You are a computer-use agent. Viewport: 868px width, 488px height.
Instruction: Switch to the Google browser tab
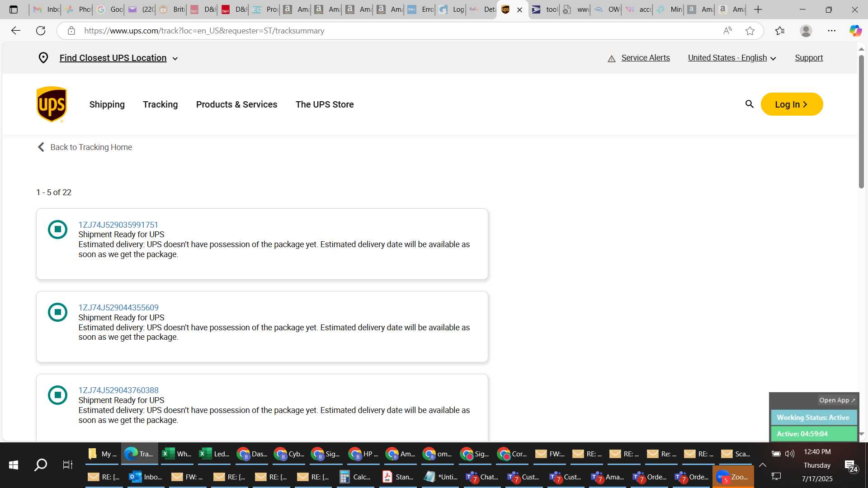(x=109, y=9)
